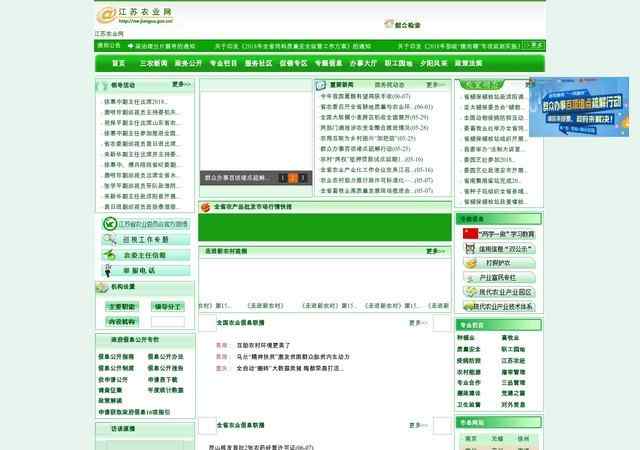Switch to the 重要新闻 tab

tap(342, 85)
